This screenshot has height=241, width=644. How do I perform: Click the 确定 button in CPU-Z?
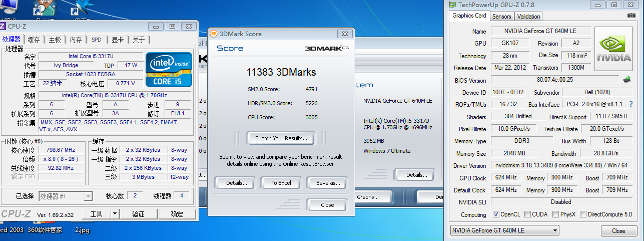click(x=177, y=214)
